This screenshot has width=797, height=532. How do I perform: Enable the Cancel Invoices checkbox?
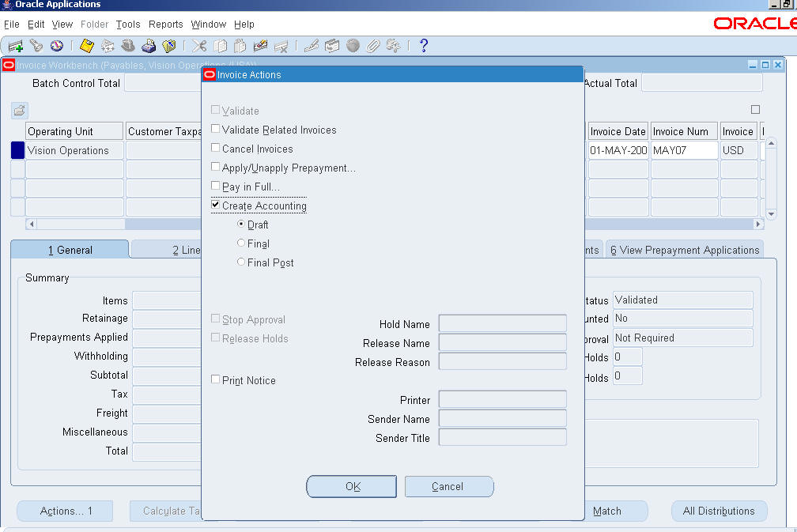pos(216,148)
